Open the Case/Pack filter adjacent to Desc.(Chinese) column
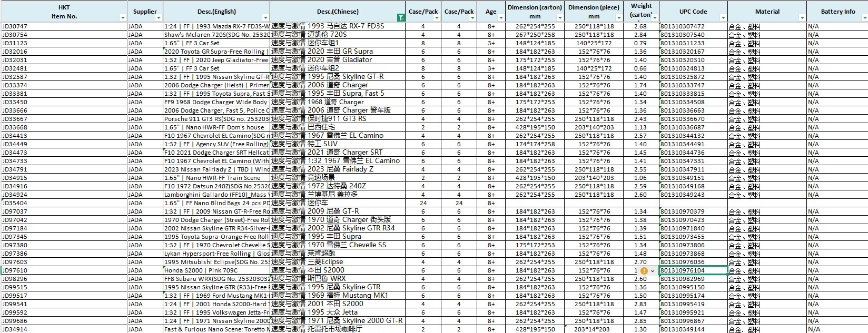This screenshot has height=333, width=868. [436, 18]
